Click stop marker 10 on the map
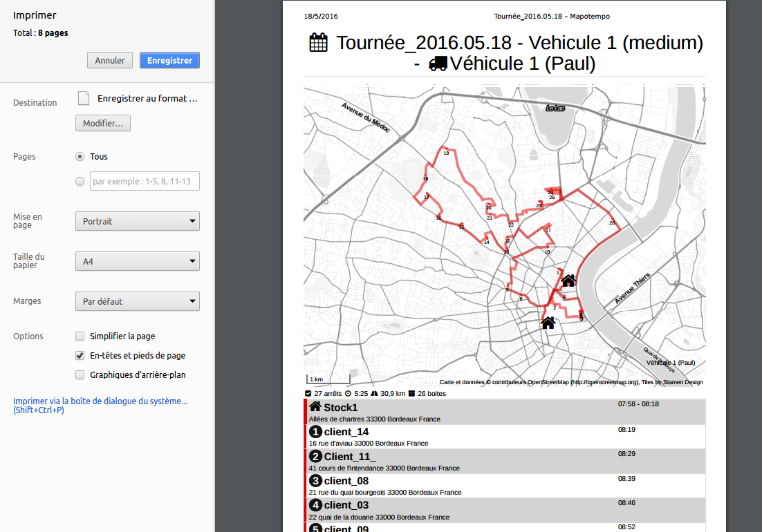762x532 pixels. [547, 252]
